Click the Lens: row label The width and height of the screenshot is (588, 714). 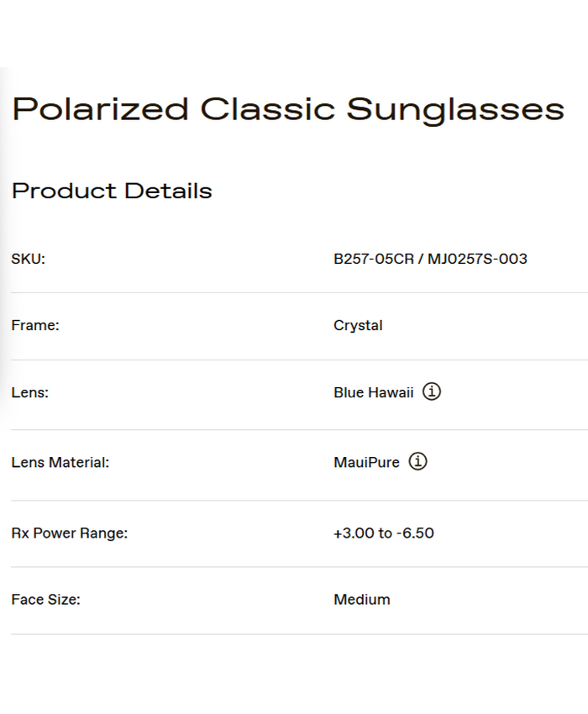tap(30, 392)
